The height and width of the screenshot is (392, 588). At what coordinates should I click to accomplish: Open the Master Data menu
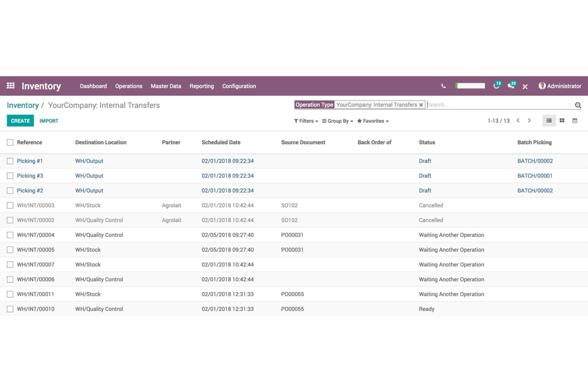click(x=166, y=86)
